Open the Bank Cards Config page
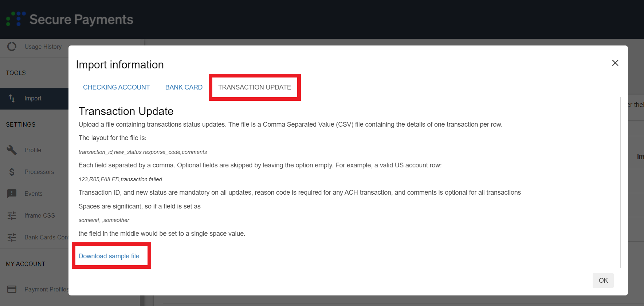This screenshot has width=644, height=306. click(46, 237)
